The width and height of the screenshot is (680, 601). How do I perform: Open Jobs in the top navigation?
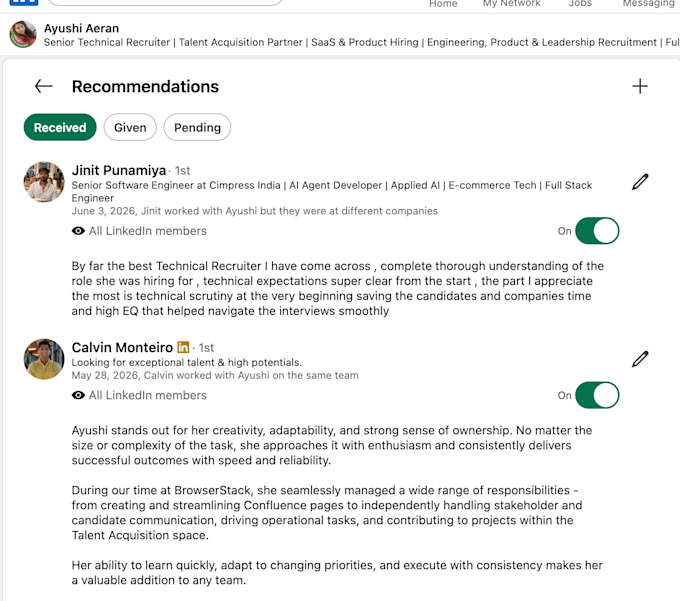click(580, 3)
